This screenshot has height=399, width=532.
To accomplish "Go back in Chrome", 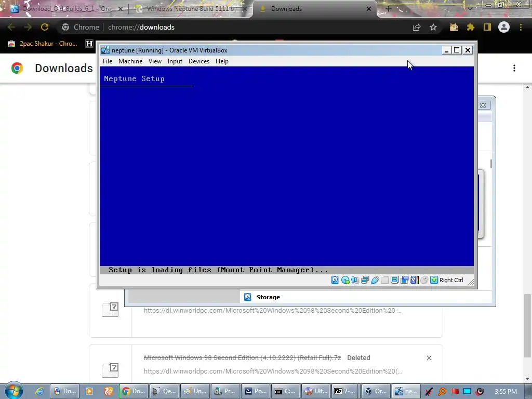I will tap(11, 27).
